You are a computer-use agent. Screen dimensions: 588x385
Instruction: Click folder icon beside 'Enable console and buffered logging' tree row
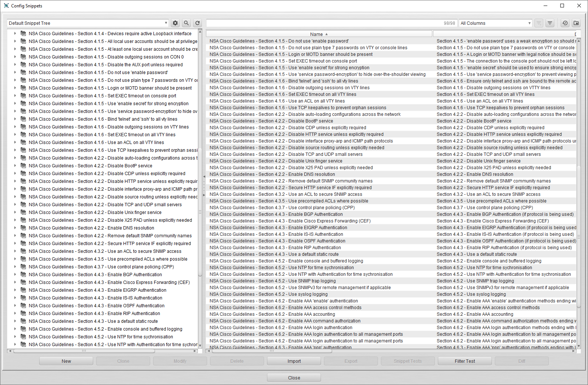coord(23,329)
